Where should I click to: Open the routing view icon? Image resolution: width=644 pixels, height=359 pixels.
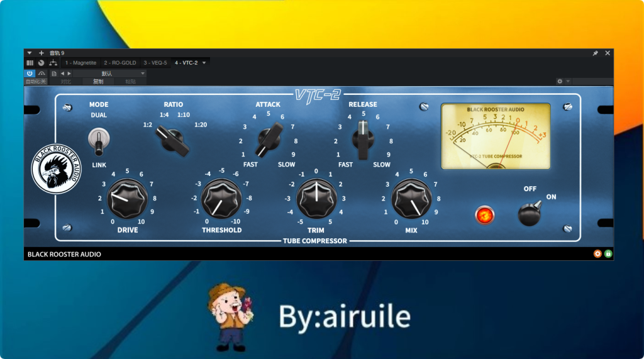click(x=53, y=63)
